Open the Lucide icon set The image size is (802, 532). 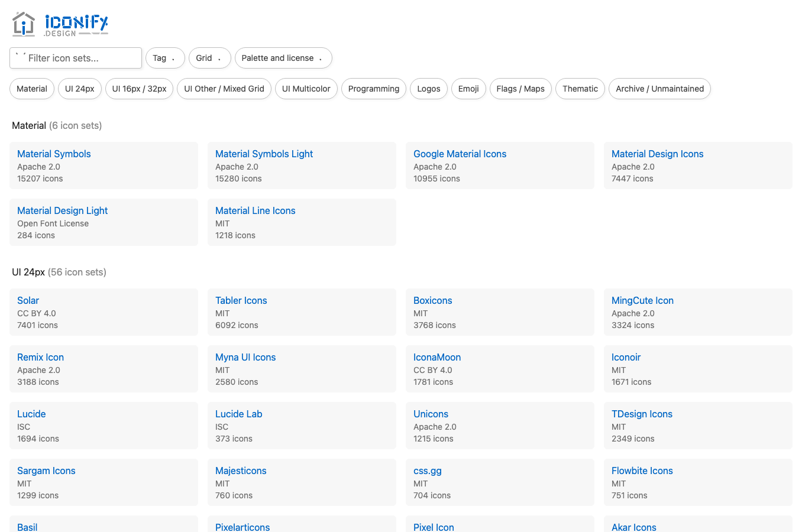click(x=31, y=414)
